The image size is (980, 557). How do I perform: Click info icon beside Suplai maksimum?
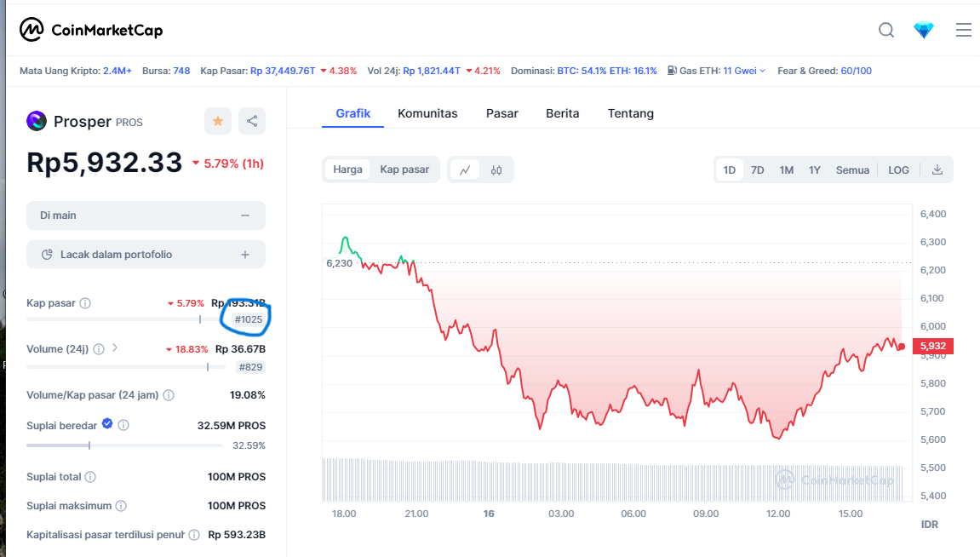pyautogui.click(x=121, y=506)
